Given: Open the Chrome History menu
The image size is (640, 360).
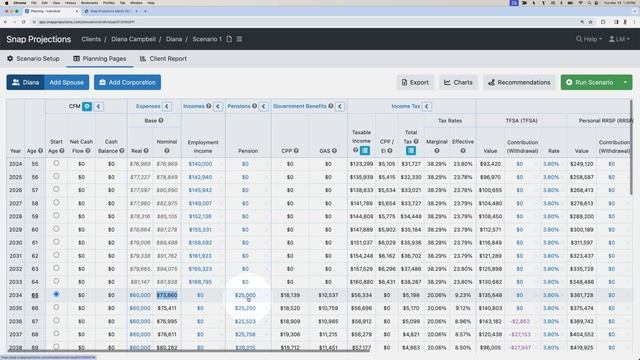Looking at the screenshot, I should coord(70,3).
